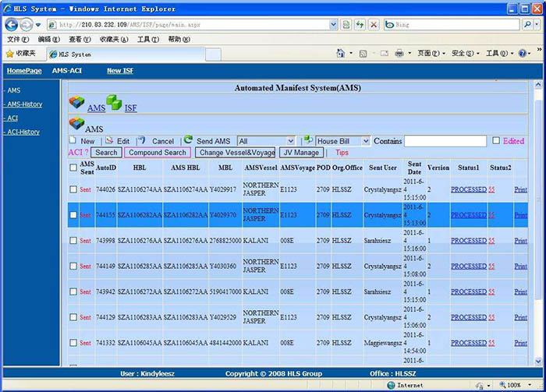Click the browser Back arrow button

(13, 24)
